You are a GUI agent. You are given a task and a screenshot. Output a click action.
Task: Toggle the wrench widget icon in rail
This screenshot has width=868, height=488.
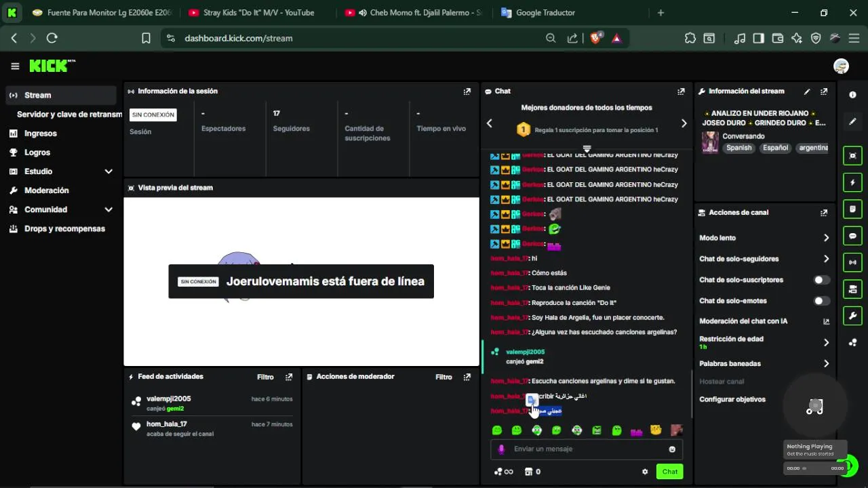(853, 316)
